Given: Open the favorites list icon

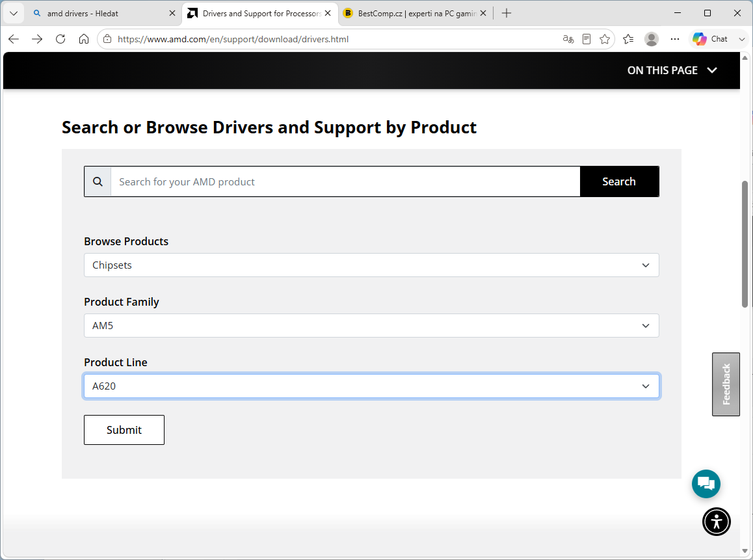Looking at the screenshot, I should (628, 39).
